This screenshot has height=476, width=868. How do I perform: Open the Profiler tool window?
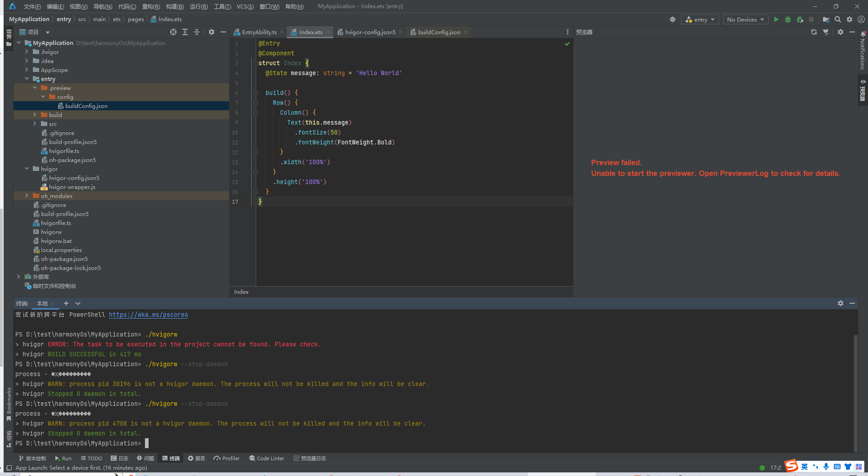[x=226, y=458]
